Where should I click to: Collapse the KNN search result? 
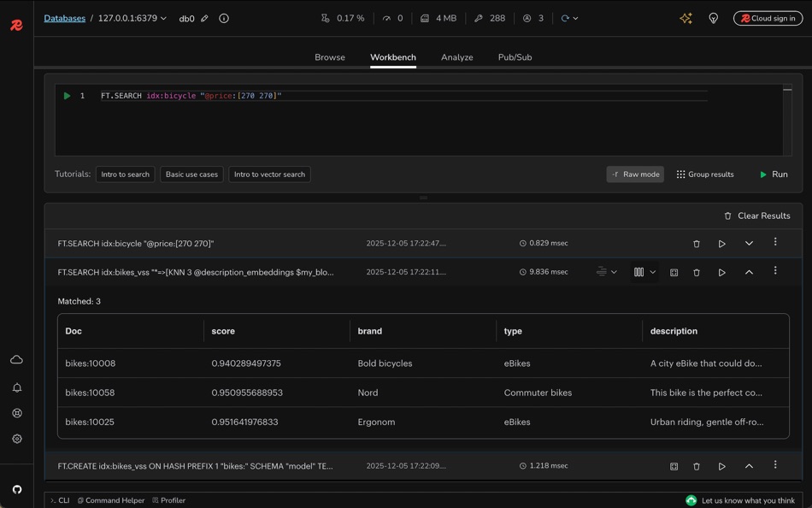pos(749,272)
